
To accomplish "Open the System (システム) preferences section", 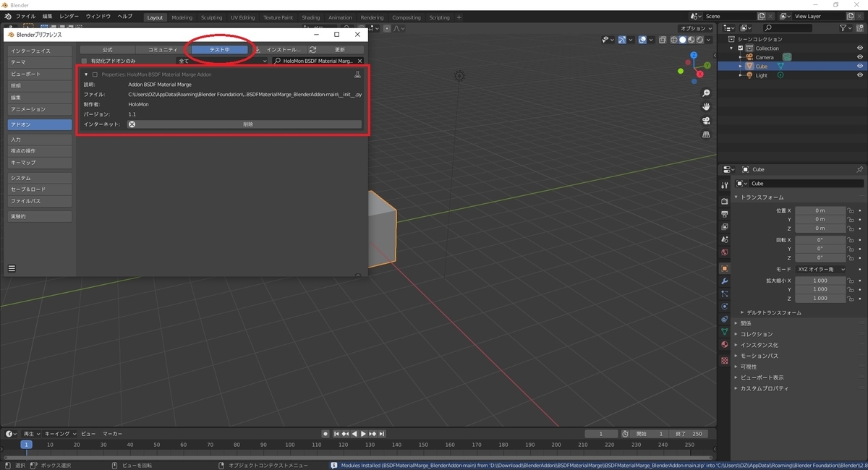I will [x=40, y=178].
